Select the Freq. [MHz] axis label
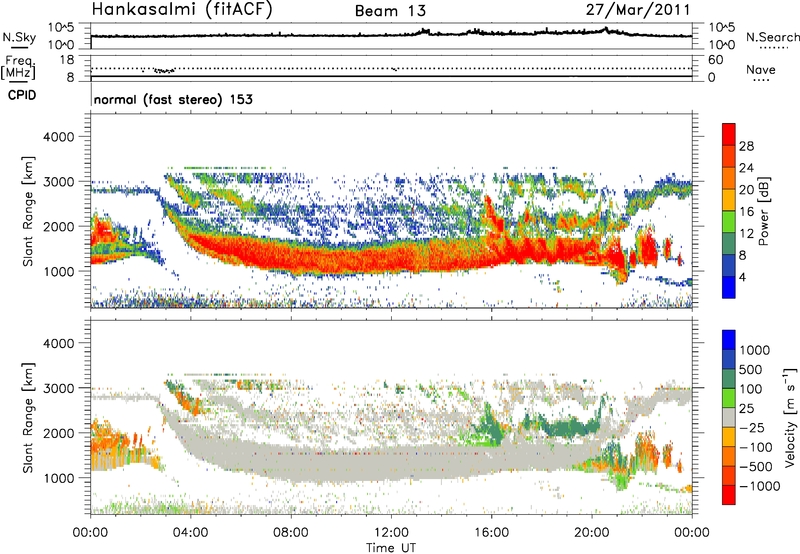The image size is (800, 554). click(18, 67)
